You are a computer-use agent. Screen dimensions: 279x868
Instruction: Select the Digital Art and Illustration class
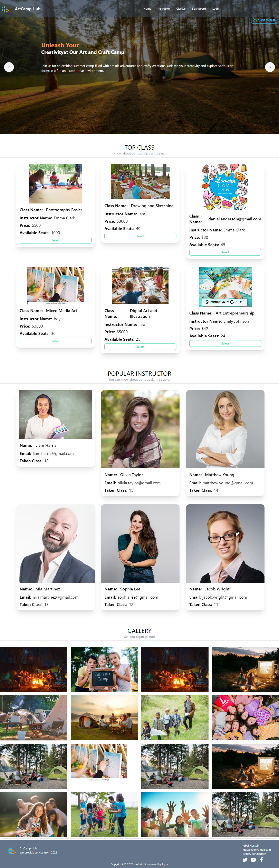point(140,347)
